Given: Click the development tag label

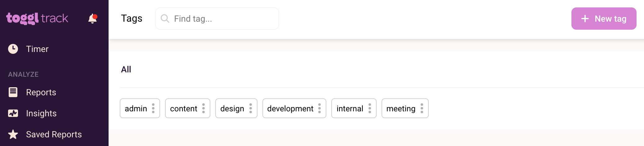Looking at the screenshot, I should [290, 109].
